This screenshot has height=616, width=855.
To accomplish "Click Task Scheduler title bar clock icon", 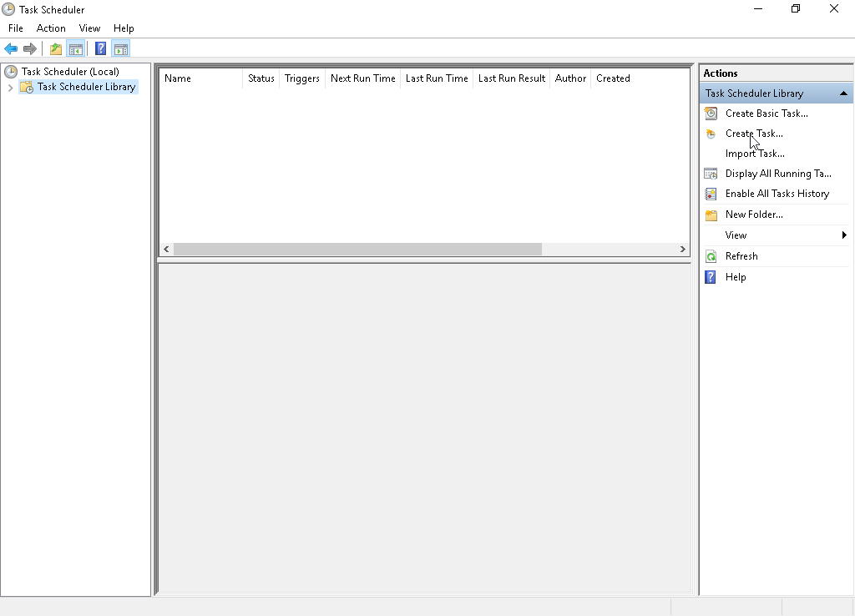I will [8, 9].
